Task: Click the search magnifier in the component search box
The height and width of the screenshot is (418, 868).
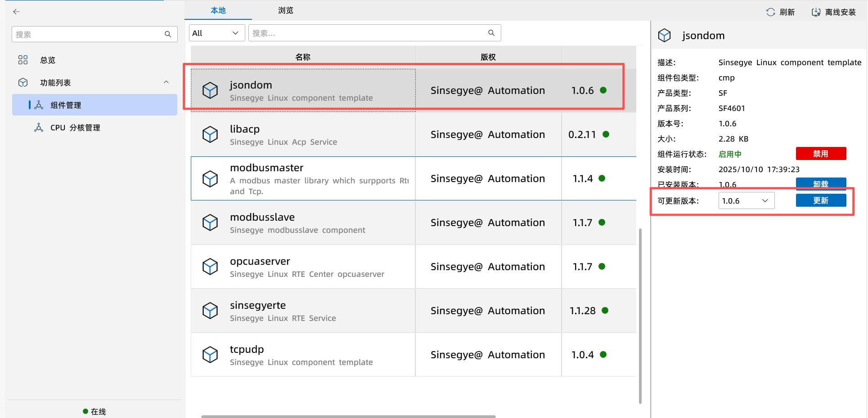Action: [491, 33]
